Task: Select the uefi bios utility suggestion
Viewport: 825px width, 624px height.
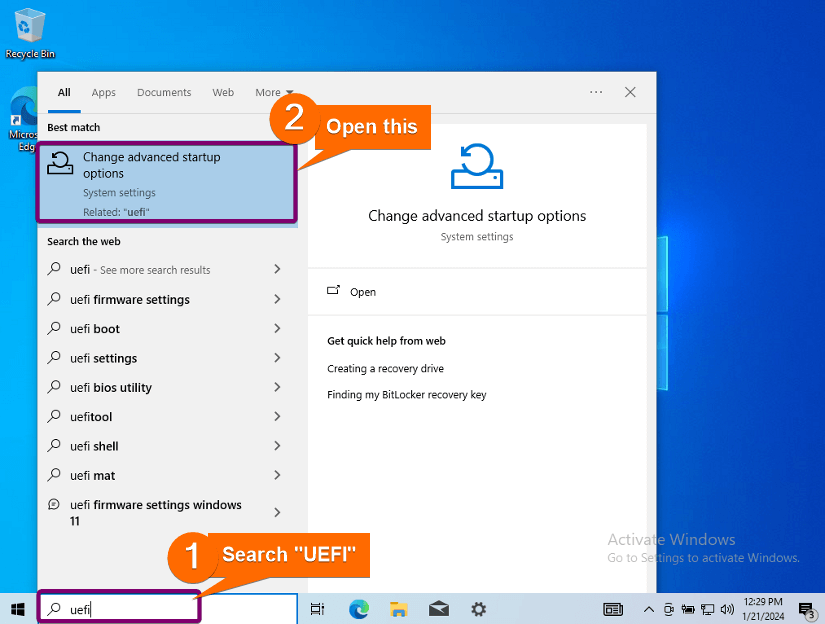Action: pyautogui.click(x=167, y=388)
